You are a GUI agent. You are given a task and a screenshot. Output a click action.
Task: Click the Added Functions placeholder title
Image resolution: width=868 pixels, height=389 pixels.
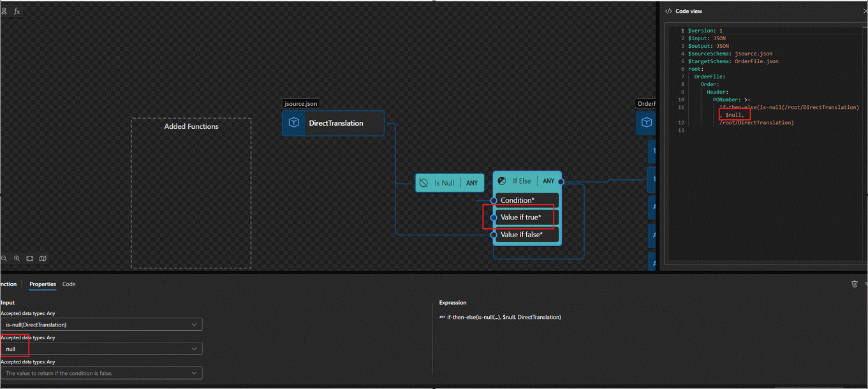pyautogui.click(x=191, y=126)
